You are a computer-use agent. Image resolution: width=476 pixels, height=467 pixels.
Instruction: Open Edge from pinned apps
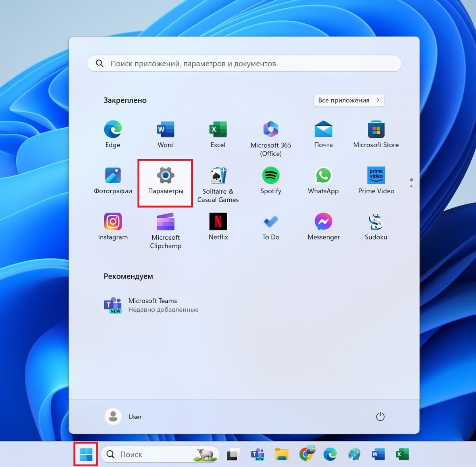[x=113, y=134]
